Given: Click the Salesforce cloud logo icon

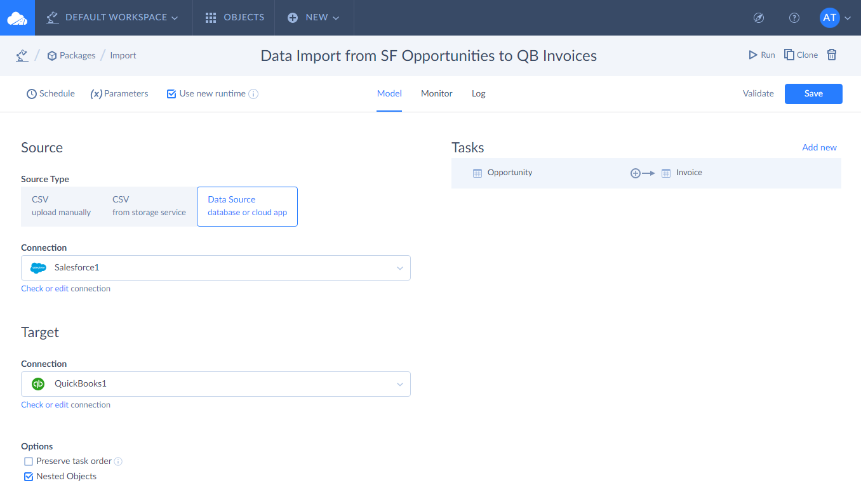Looking at the screenshot, I should point(39,268).
